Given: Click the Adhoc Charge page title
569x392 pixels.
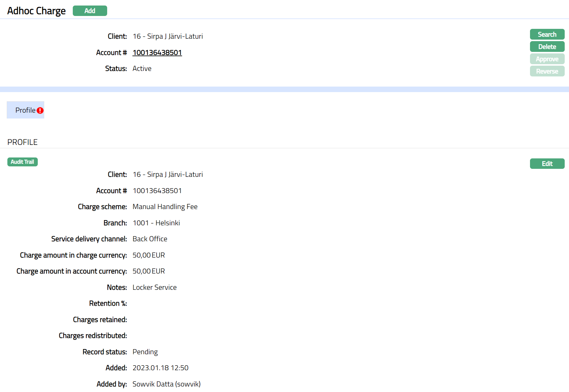Looking at the screenshot, I should click(36, 11).
